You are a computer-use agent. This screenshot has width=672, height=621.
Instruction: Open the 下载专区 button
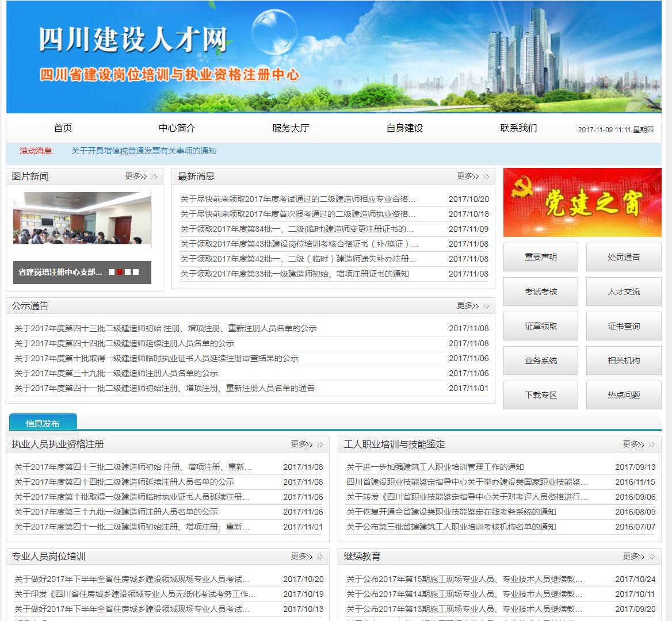[540, 395]
